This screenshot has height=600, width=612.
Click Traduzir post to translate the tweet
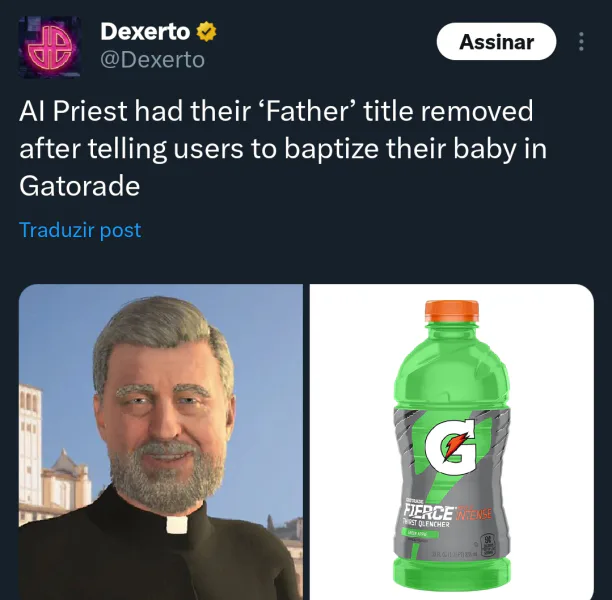pos(80,230)
